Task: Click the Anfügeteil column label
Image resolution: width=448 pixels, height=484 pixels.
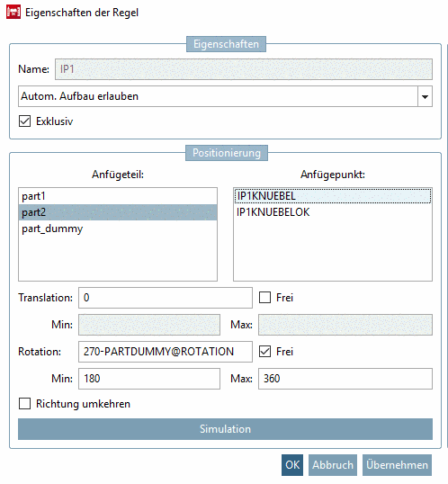Action: tap(118, 175)
